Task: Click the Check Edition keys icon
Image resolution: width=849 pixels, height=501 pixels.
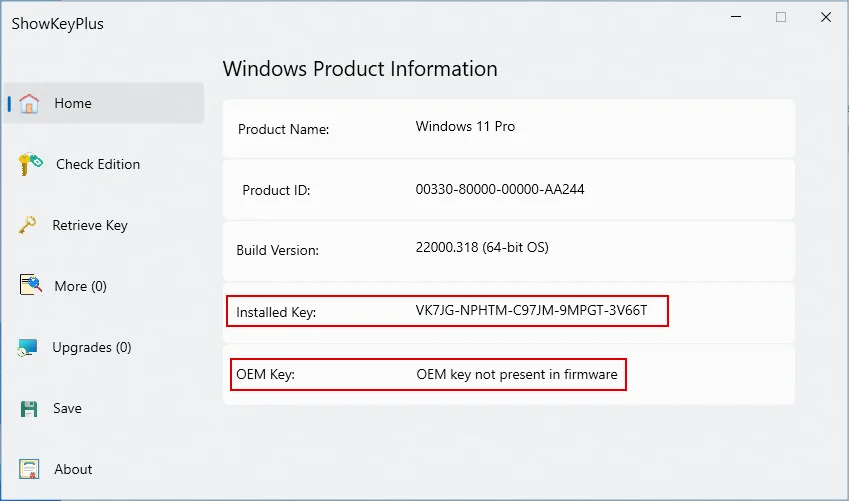Action: (x=29, y=165)
